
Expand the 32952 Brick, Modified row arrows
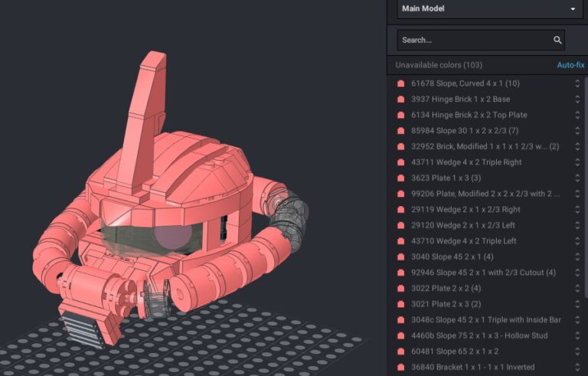[577, 146]
